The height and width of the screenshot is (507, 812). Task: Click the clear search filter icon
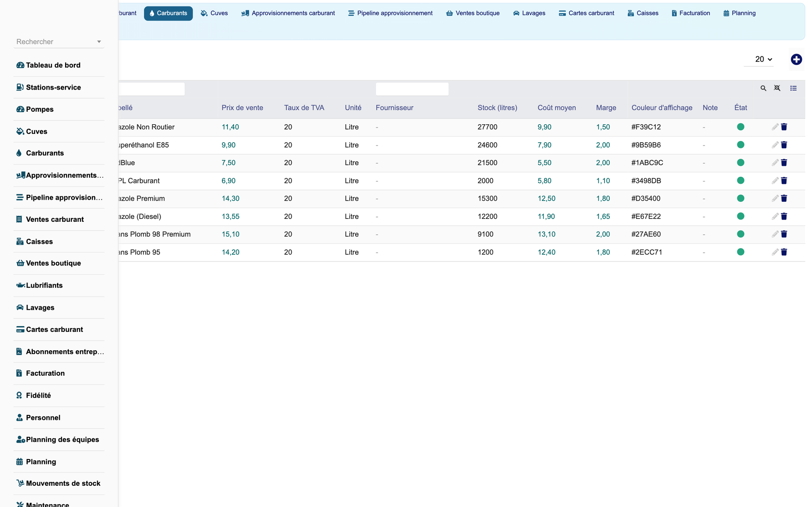point(777,88)
